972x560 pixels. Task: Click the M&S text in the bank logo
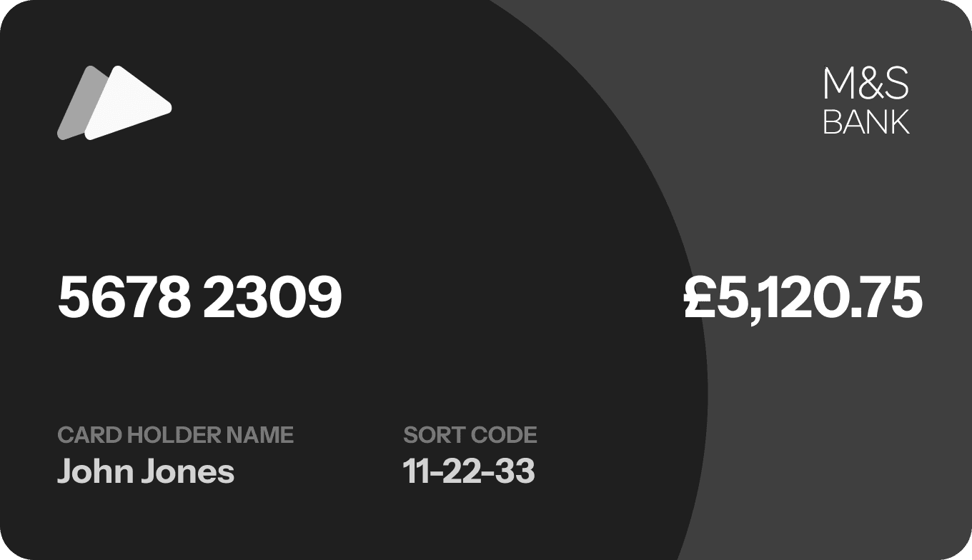(x=866, y=84)
